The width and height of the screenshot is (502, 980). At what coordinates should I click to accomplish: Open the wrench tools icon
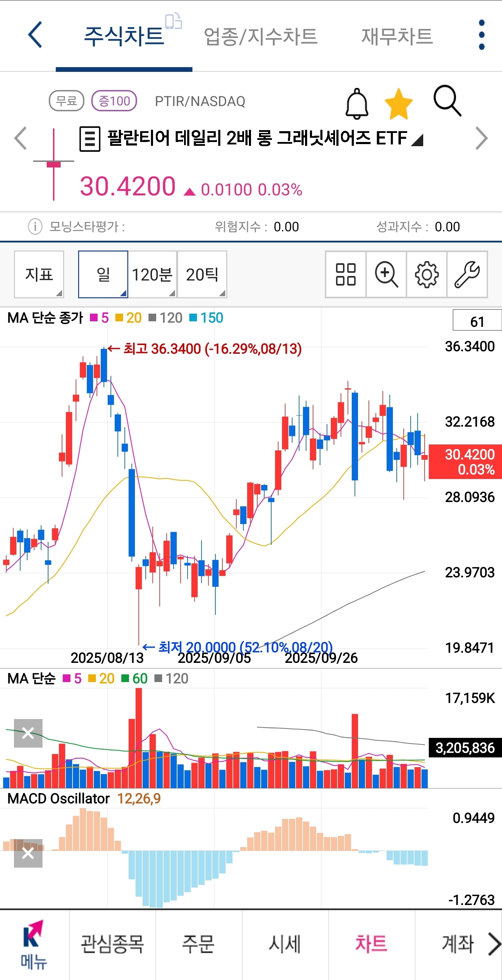[x=467, y=274]
